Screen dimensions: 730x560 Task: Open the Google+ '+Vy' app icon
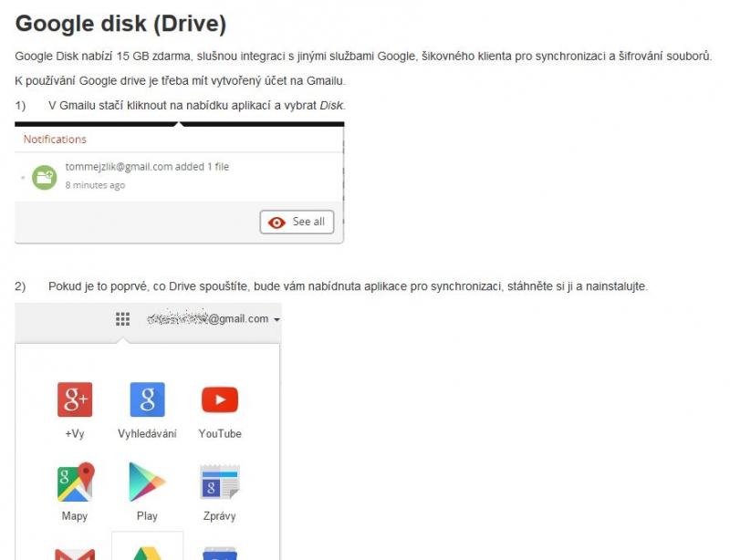pos(75,399)
